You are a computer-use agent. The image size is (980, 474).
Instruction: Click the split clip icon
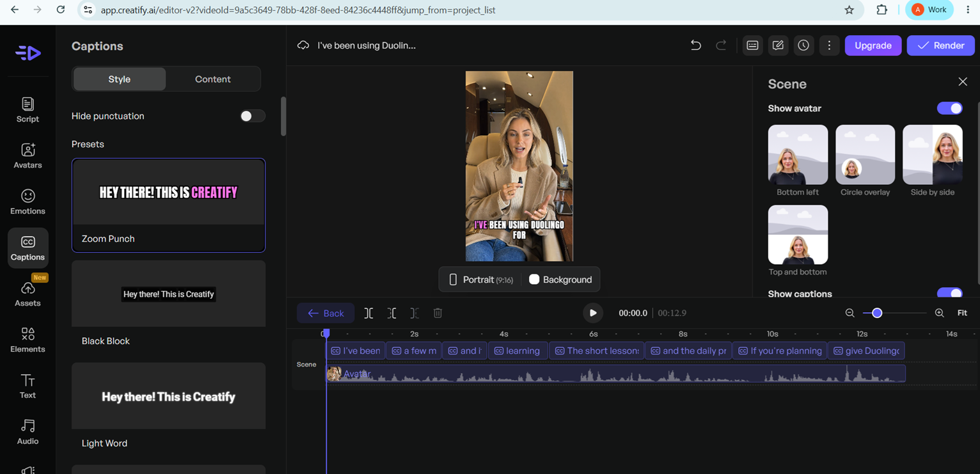(x=368, y=313)
